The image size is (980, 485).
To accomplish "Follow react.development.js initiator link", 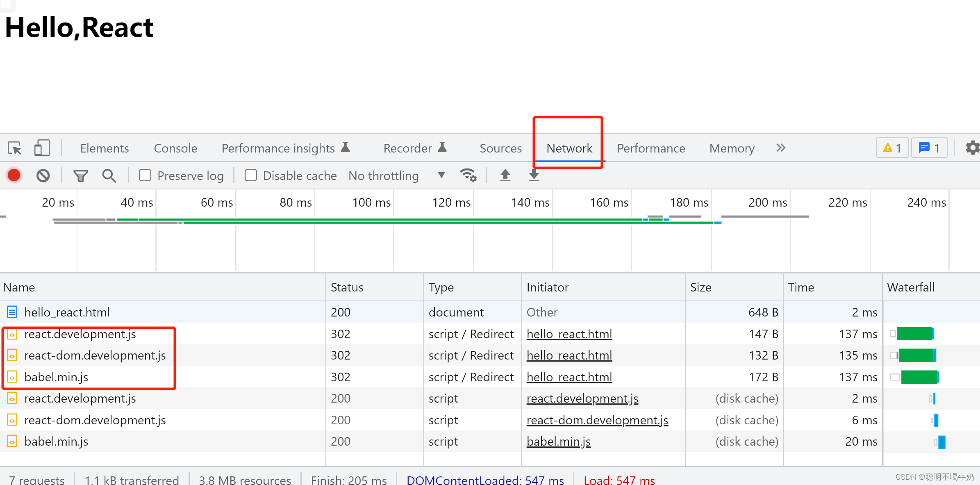I will (x=582, y=398).
